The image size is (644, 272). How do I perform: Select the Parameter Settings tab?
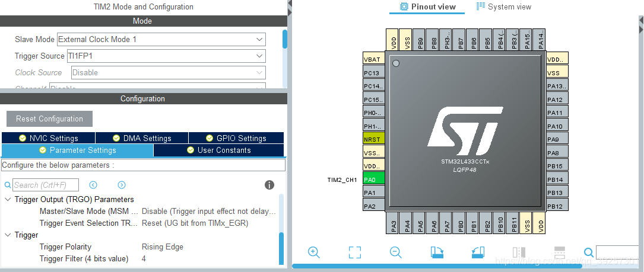[78, 150]
